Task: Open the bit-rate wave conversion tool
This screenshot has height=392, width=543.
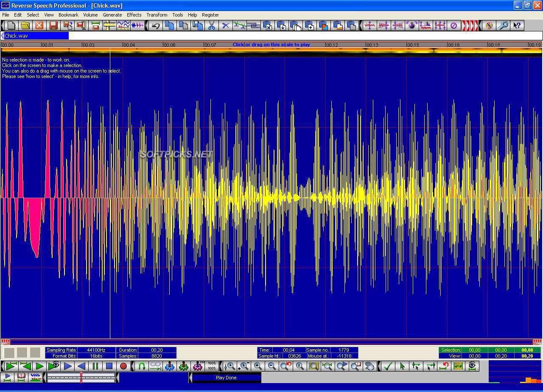Action: click(x=123, y=25)
